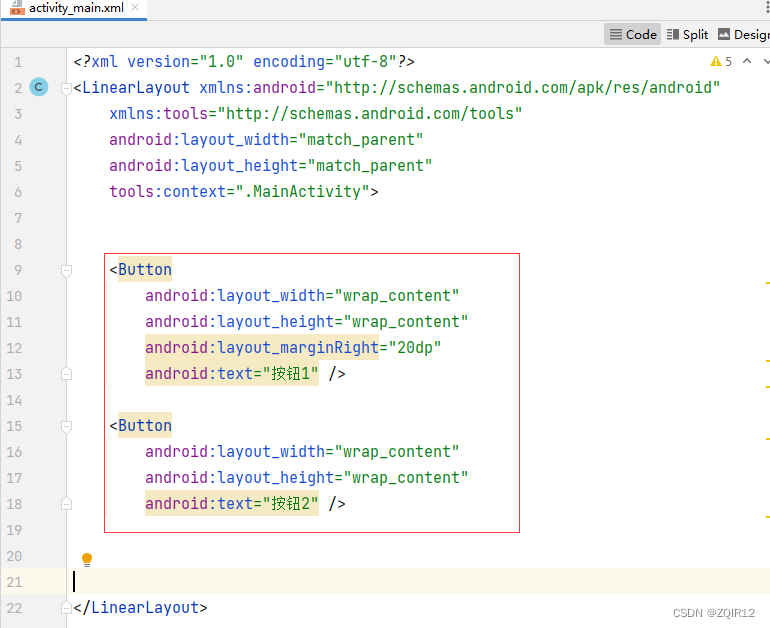Place cursor in 'android:layout_marginRight' attribute
The width and height of the screenshot is (770, 628).
[262, 348]
